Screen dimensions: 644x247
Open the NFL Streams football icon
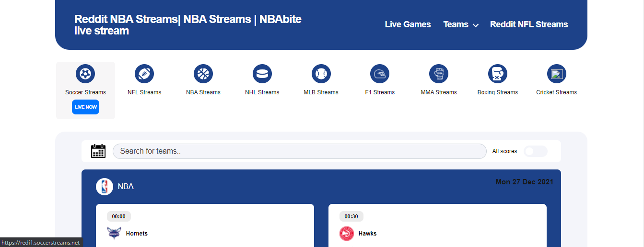point(144,74)
